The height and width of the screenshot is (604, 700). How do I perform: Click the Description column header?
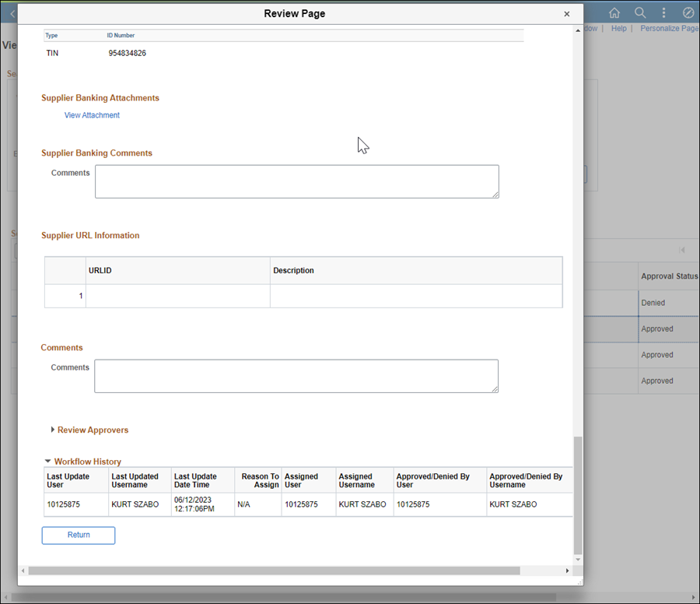pos(416,270)
